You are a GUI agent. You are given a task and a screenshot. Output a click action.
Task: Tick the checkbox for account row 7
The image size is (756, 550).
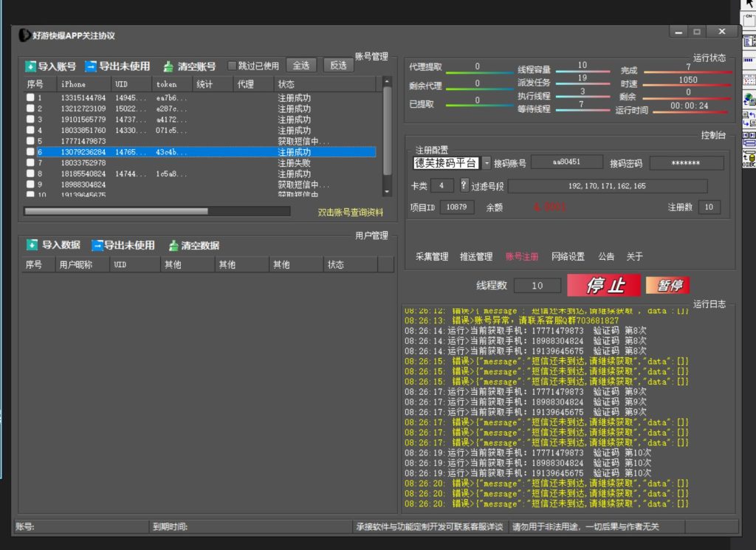pos(30,162)
